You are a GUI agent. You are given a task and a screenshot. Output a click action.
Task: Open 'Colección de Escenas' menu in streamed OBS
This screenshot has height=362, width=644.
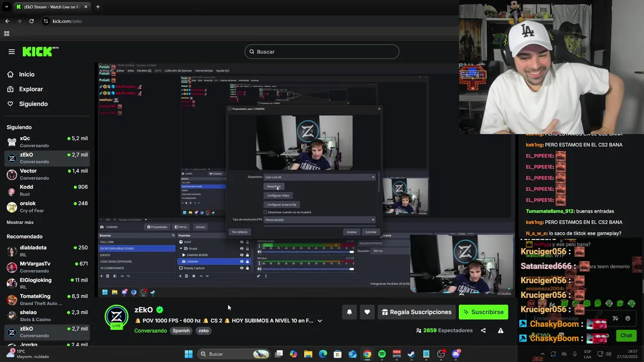coord(178,70)
